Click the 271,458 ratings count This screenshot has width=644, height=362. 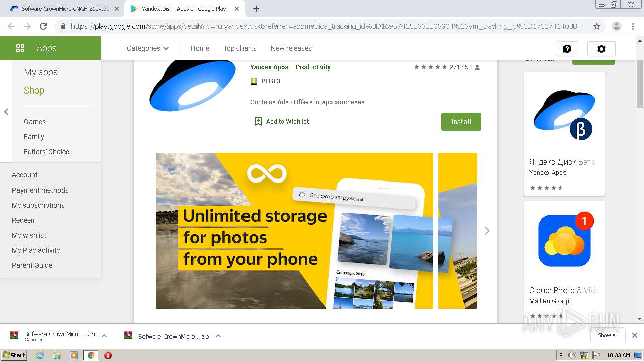(460, 67)
